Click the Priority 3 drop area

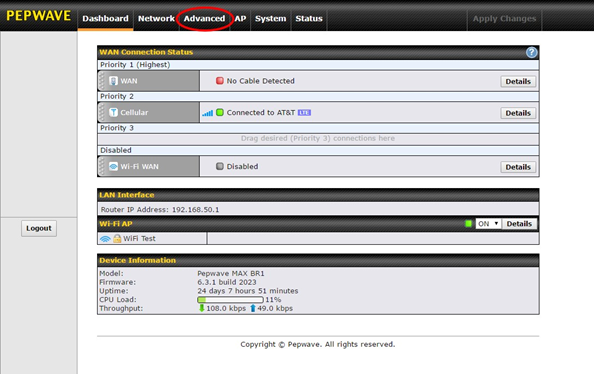318,139
